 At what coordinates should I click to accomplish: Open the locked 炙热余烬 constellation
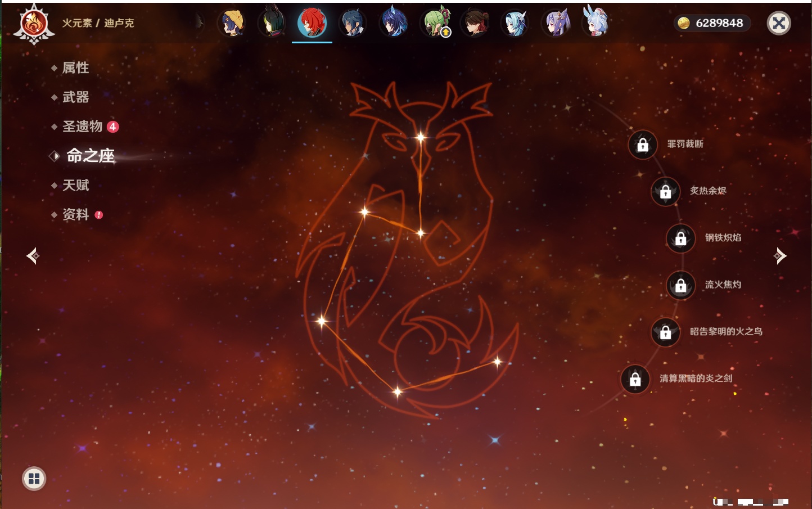click(666, 191)
